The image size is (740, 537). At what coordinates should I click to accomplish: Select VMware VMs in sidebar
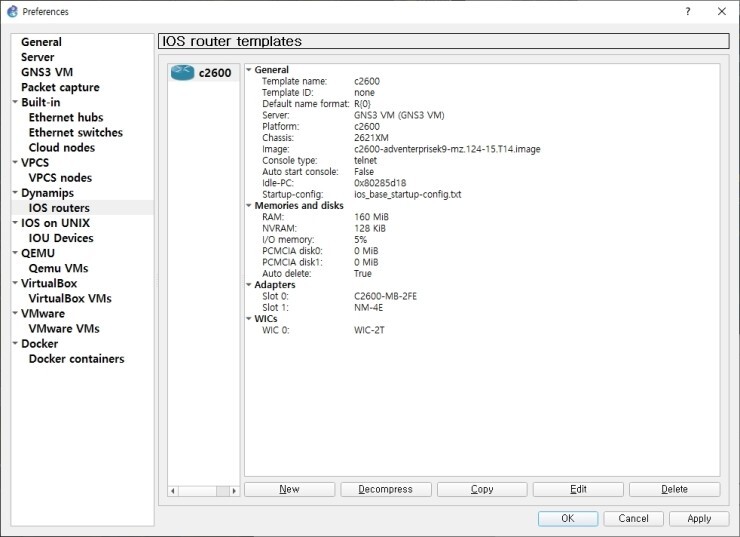point(64,329)
